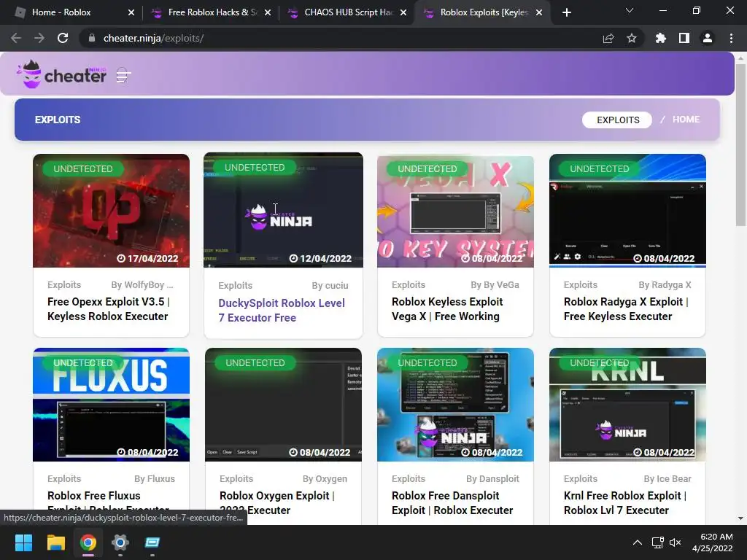The image size is (747, 560).
Task: Share this page icon
Action: pyautogui.click(x=608, y=38)
